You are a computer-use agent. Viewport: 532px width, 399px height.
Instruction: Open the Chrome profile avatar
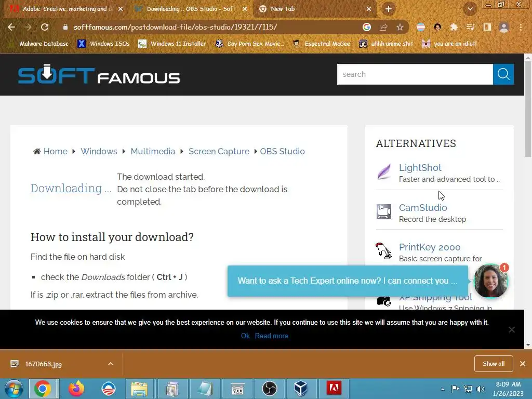504,27
